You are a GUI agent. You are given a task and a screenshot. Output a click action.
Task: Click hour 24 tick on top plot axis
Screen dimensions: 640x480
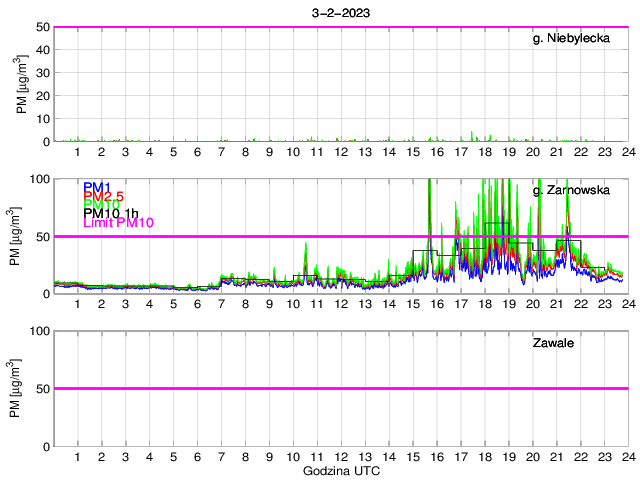coord(627,152)
